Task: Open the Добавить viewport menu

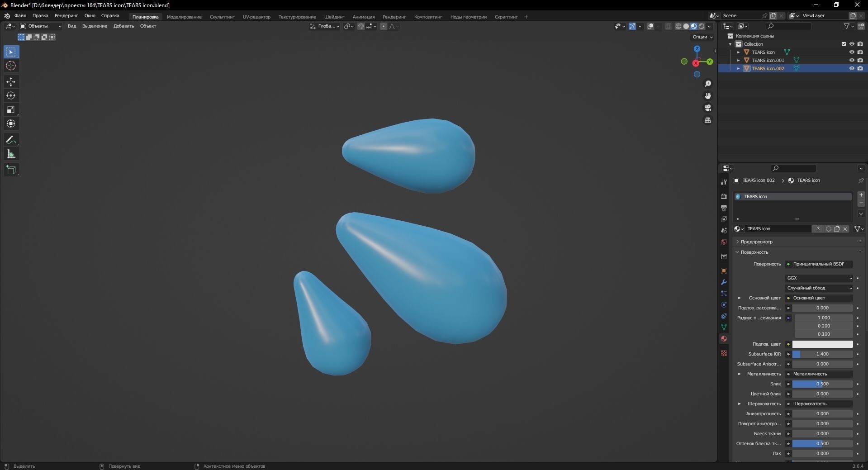Action: click(x=123, y=26)
